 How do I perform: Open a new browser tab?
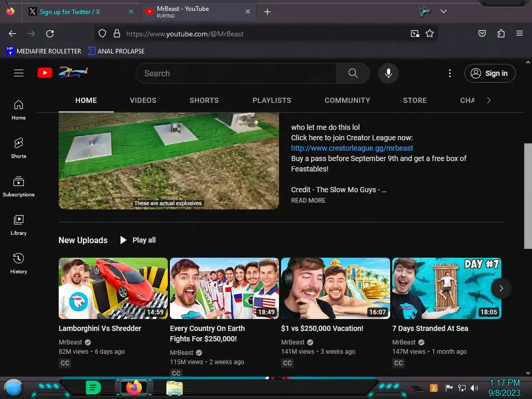pos(268,12)
